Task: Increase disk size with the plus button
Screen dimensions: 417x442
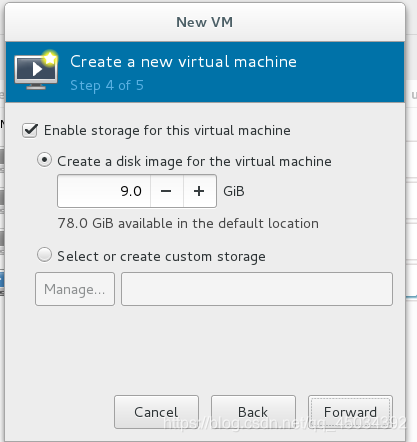Action: 199,191
